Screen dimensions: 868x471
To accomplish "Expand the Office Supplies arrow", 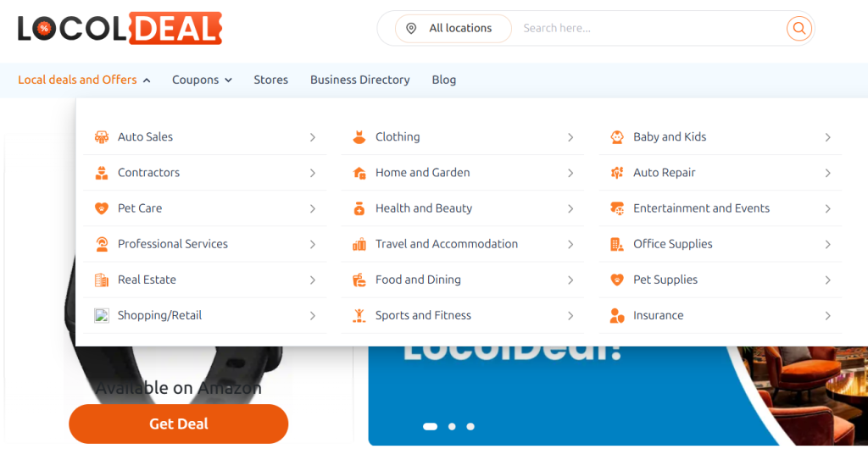I will click(828, 244).
